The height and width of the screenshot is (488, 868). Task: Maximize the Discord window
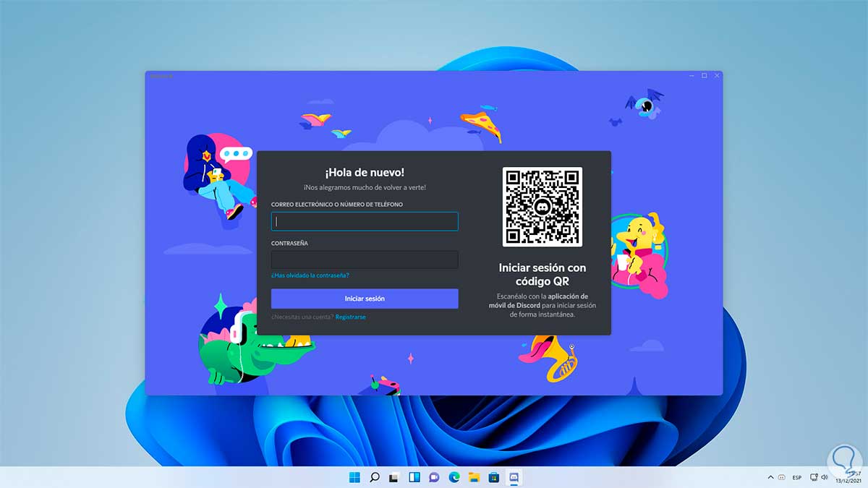click(704, 75)
